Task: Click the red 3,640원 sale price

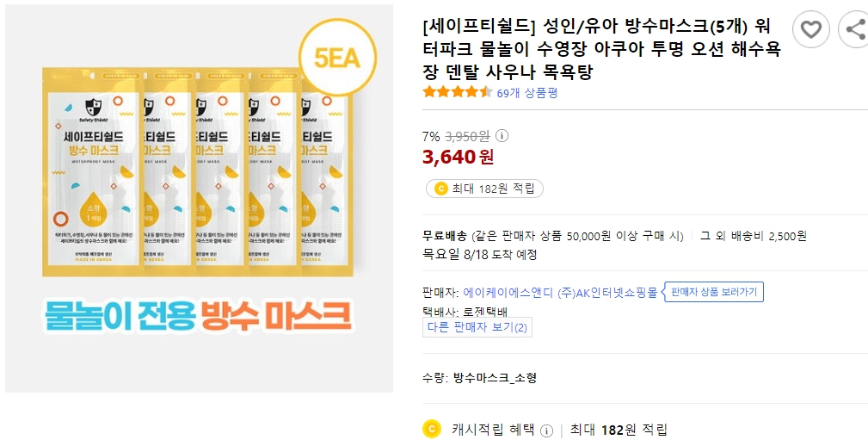Action: 459,157
